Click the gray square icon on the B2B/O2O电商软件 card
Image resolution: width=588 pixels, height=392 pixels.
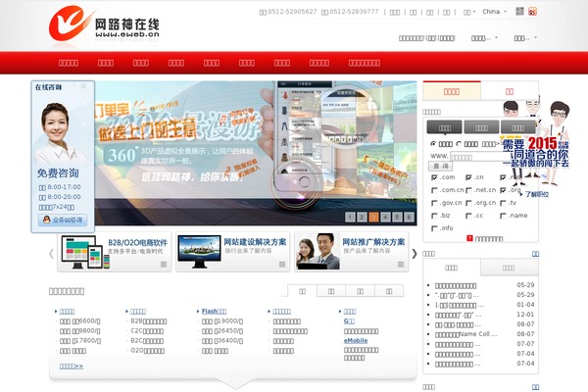[164, 265]
